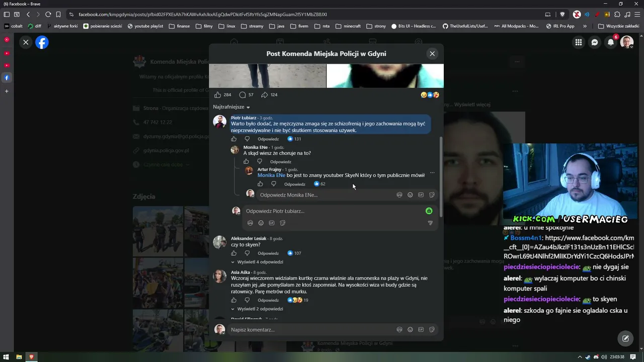Click the share arrow icon showing 124
The image size is (644, 362).
[264, 95]
